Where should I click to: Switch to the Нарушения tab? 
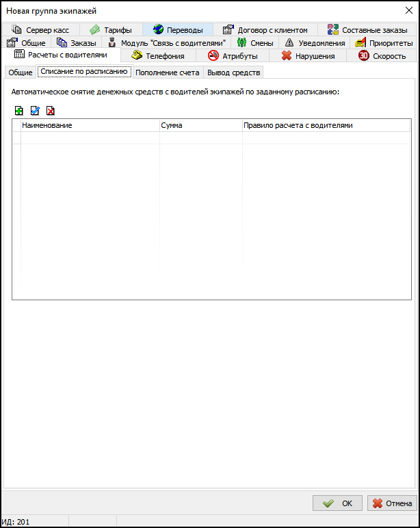pos(308,55)
